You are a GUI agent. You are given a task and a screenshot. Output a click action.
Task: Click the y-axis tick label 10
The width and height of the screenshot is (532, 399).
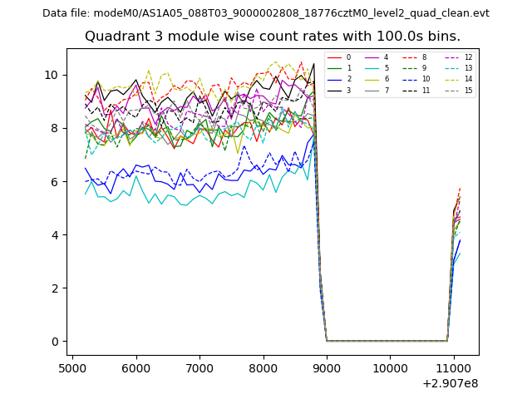[x=52, y=75]
